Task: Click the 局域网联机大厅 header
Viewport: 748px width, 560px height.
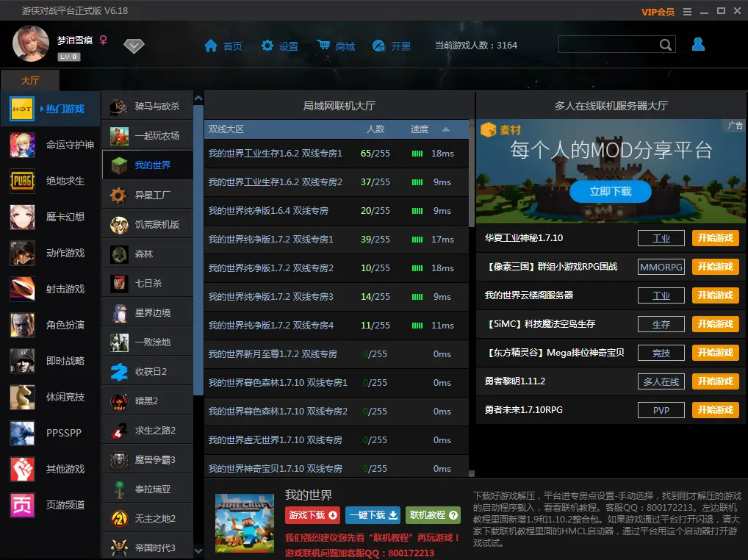Action: (x=339, y=105)
